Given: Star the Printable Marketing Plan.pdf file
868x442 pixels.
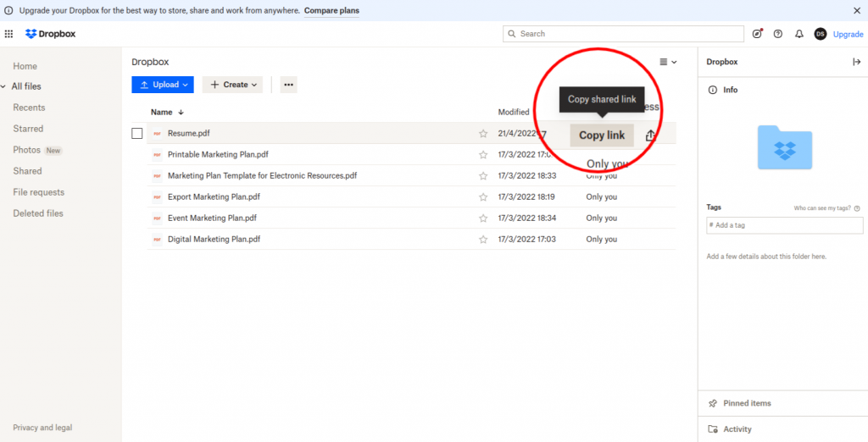Looking at the screenshot, I should (x=483, y=154).
